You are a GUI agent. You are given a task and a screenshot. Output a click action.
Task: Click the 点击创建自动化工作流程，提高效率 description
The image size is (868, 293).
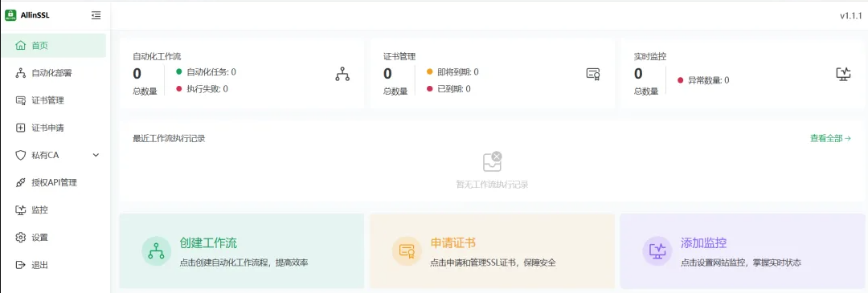(x=244, y=262)
